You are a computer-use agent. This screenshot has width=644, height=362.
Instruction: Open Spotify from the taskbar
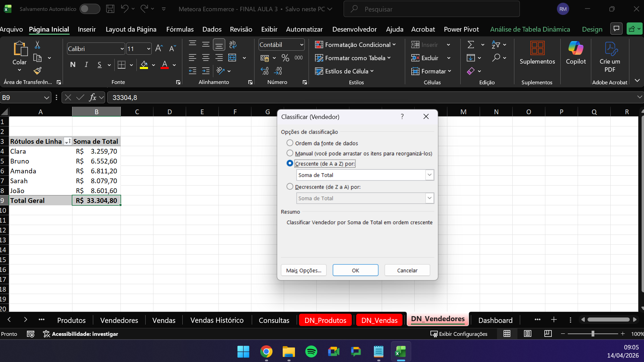(311, 351)
